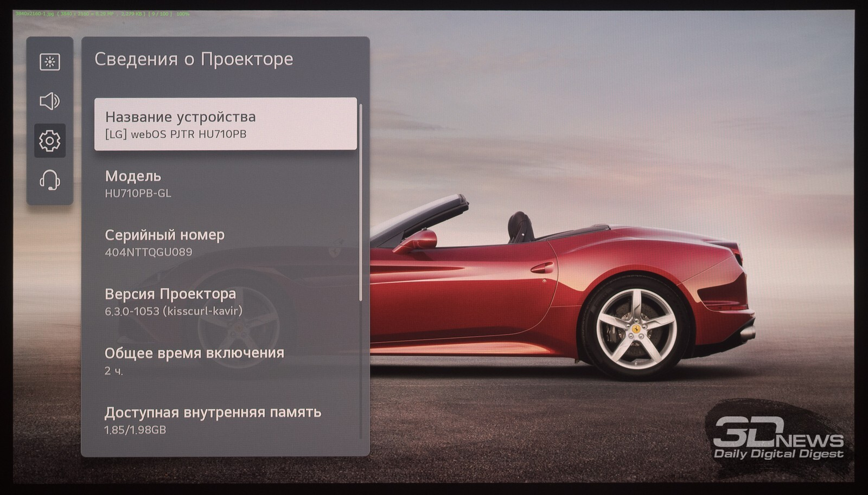Click version text 6.3.0-1053 (kisscurl-kavir)
This screenshot has width=868, height=495.
pyautogui.click(x=174, y=311)
